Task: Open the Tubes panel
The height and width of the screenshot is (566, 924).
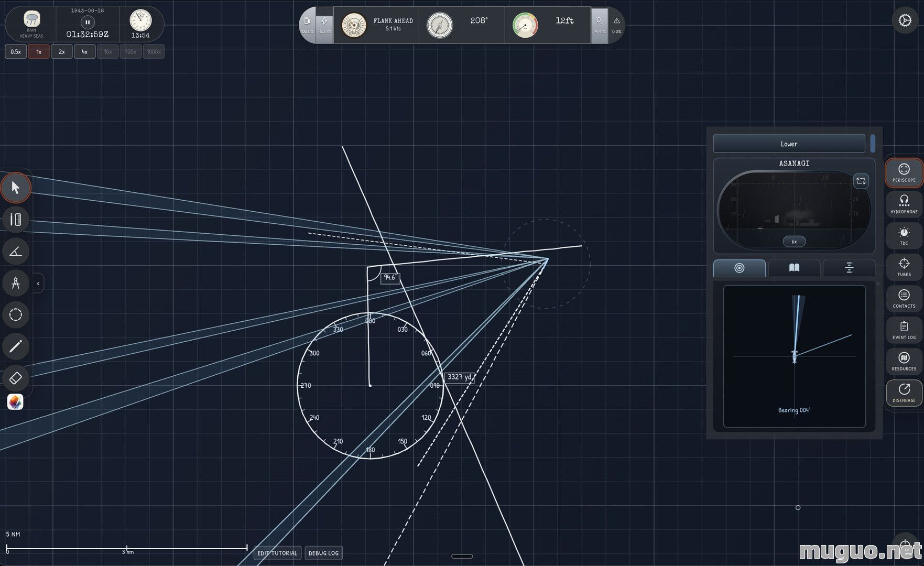Action: [x=904, y=267]
